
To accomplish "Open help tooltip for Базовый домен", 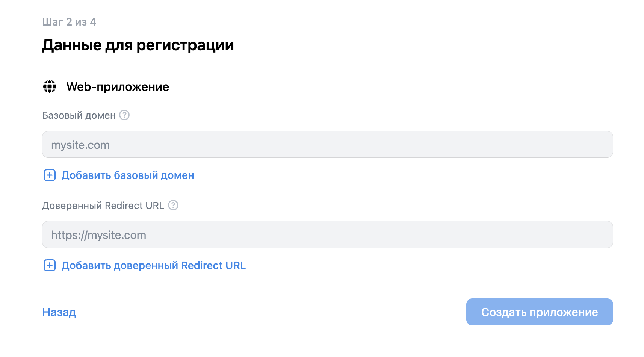I will pyautogui.click(x=124, y=115).
